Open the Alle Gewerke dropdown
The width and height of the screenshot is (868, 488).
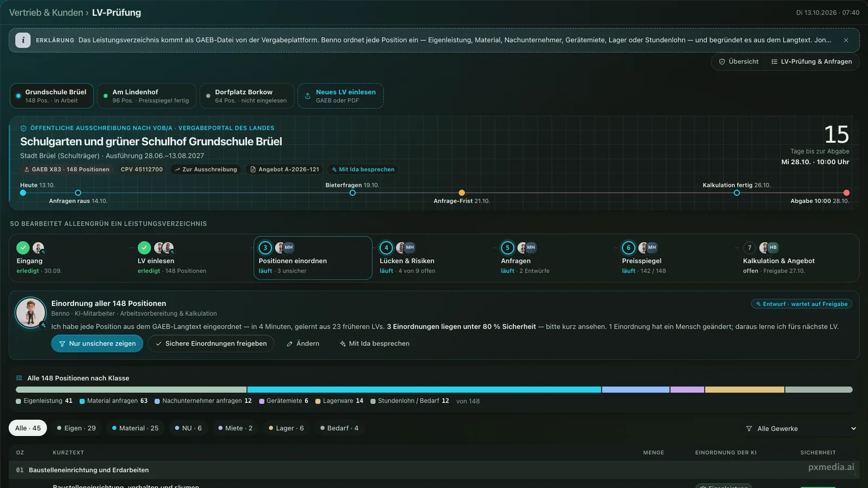801,429
